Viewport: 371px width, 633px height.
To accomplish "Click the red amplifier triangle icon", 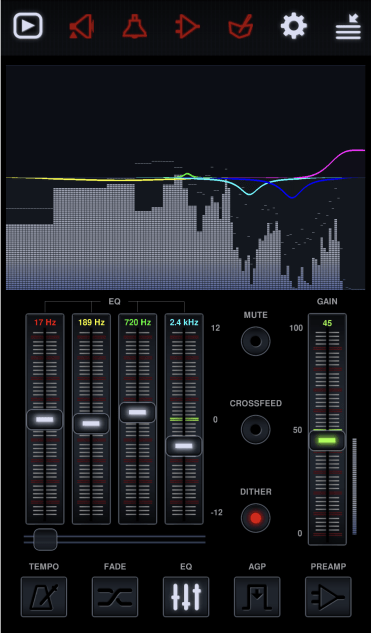I will tap(187, 27).
